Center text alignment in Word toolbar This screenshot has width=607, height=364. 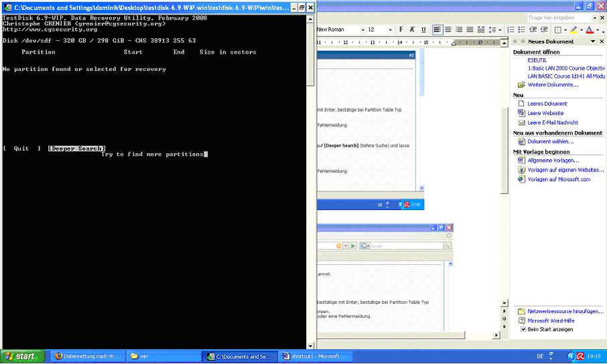click(x=448, y=29)
